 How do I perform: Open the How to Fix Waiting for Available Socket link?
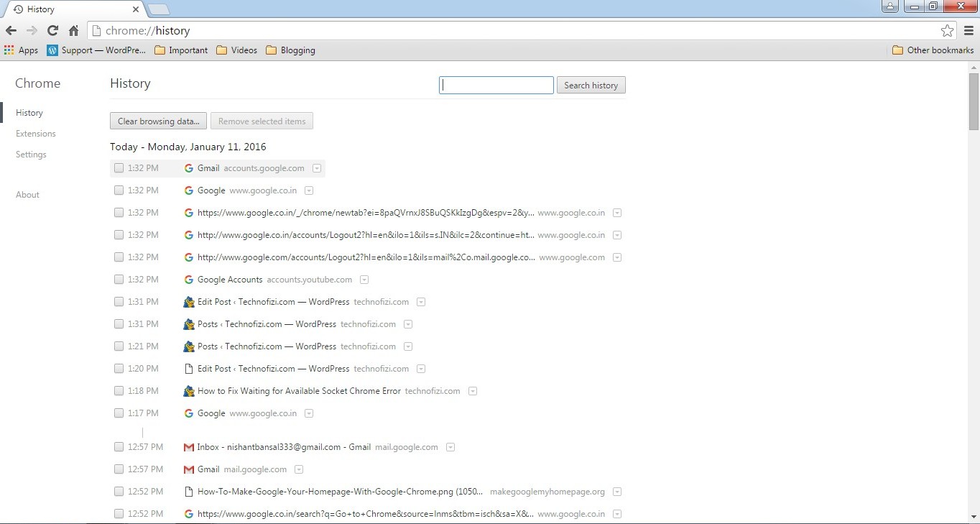tap(299, 391)
